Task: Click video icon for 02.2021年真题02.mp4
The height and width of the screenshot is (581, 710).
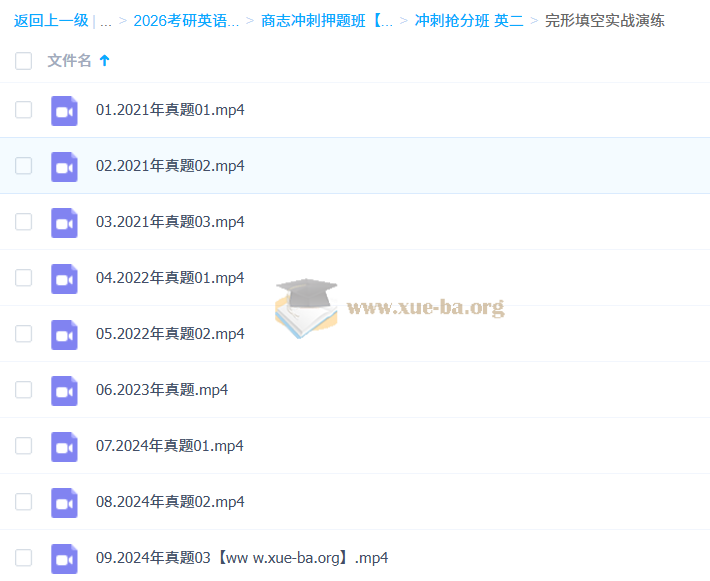Action: [65, 166]
